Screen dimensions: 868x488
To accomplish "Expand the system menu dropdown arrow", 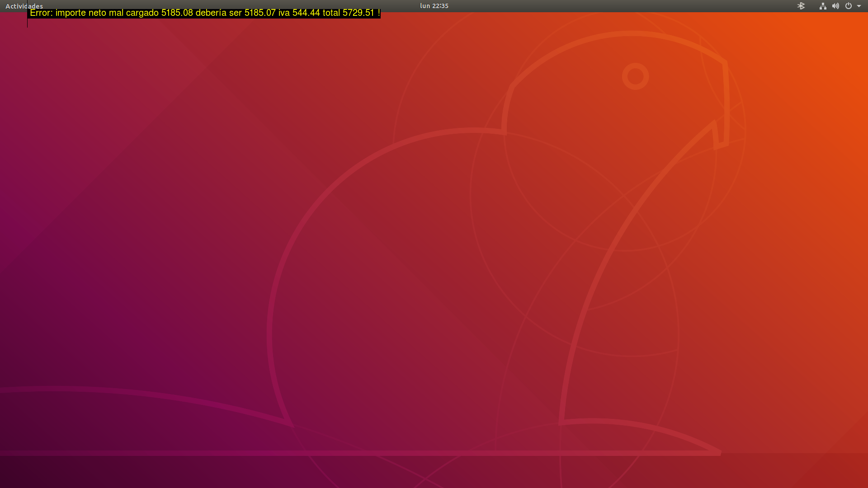I will point(859,6).
